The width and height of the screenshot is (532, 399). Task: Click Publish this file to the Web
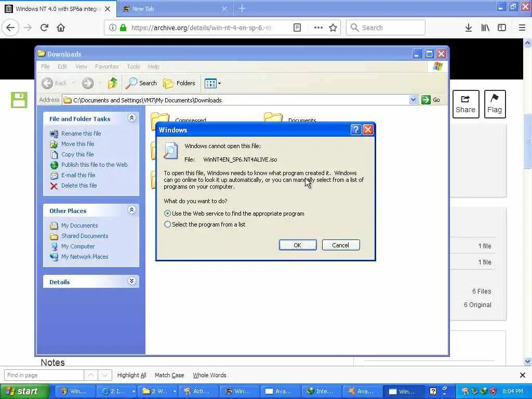coord(95,165)
